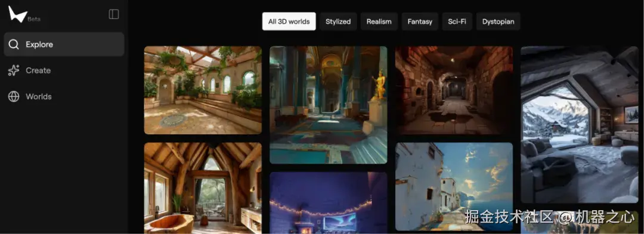Viewport: 644px width, 234px height.
Task: Click the Worlds globe icon
Action: (x=14, y=97)
